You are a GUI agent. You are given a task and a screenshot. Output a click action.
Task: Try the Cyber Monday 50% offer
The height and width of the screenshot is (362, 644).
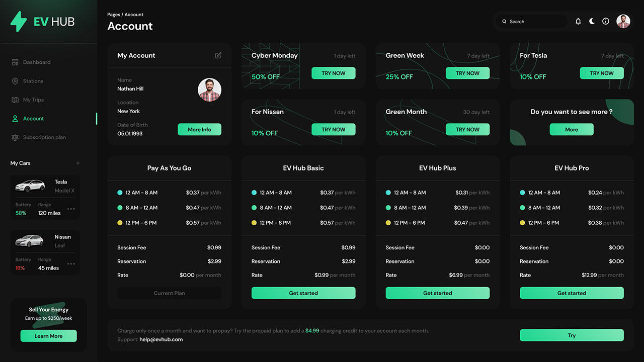click(x=333, y=73)
